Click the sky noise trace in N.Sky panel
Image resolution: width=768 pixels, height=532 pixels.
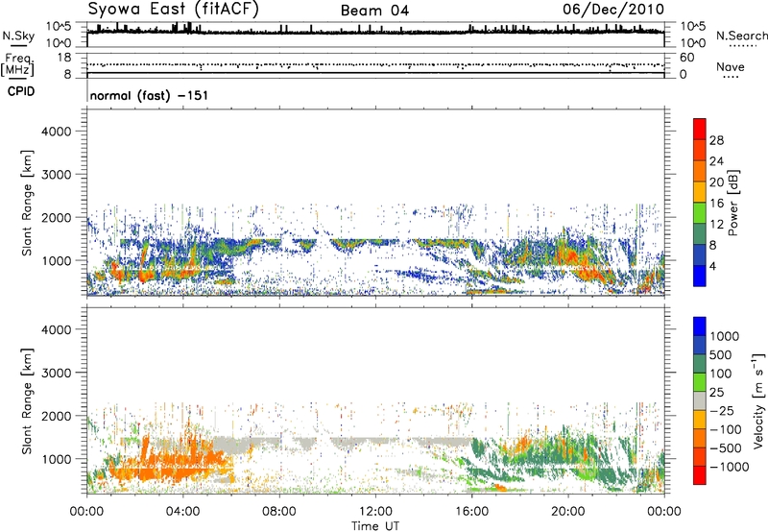click(x=375, y=33)
